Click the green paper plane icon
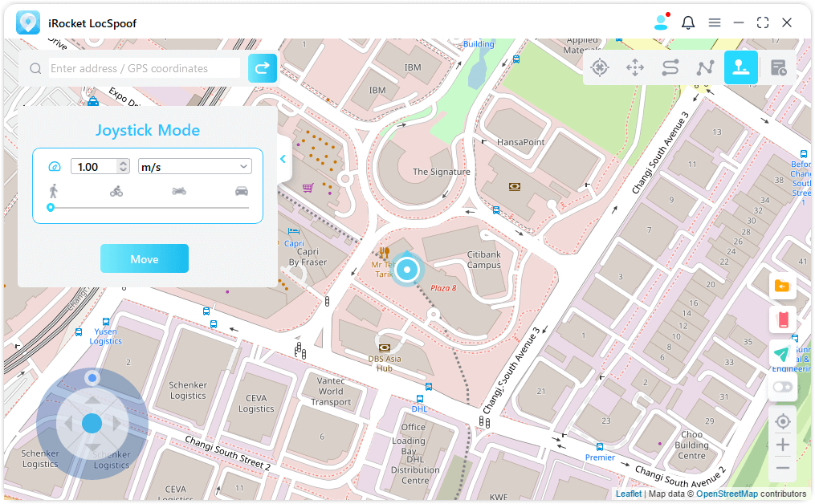The image size is (815, 504). (782, 354)
